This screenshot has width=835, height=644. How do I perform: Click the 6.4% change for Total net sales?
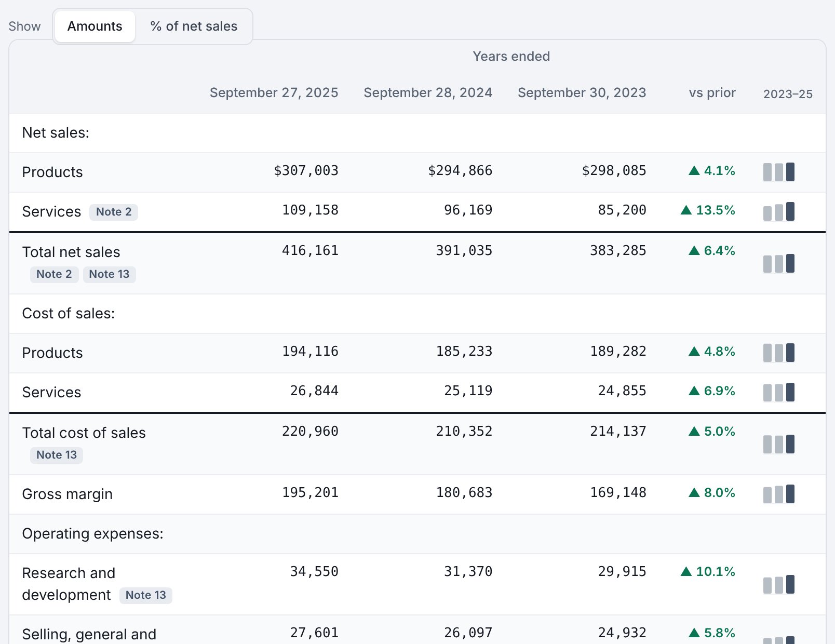(711, 251)
